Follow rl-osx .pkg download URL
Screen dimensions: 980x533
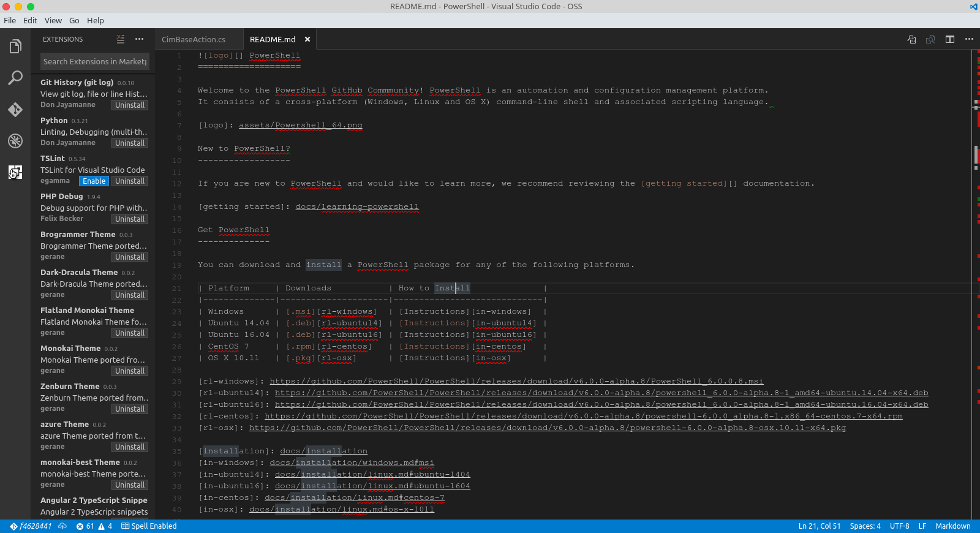pyautogui.click(x=548, y=428)
